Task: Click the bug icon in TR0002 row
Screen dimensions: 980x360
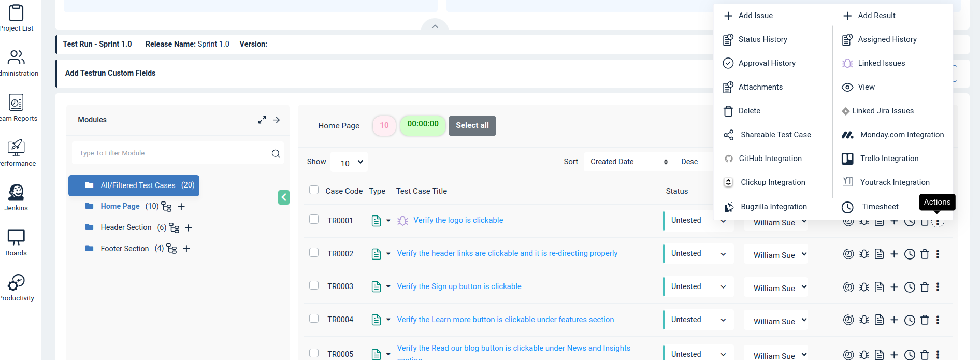Action: [x=864, y=254]
